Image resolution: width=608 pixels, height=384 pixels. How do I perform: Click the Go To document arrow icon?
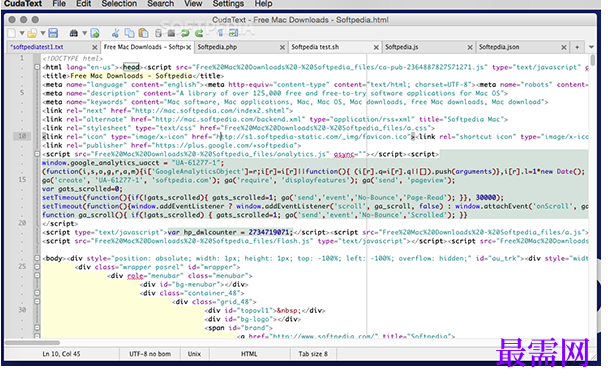coord(95,33)
